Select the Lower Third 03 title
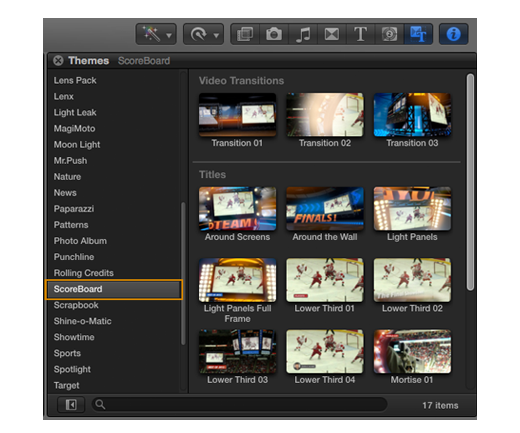520x433 pixels. click(237, 351)
